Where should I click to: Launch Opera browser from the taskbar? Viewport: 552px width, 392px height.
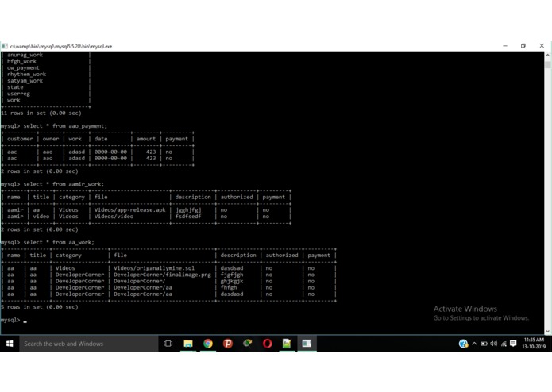point(267,344)
